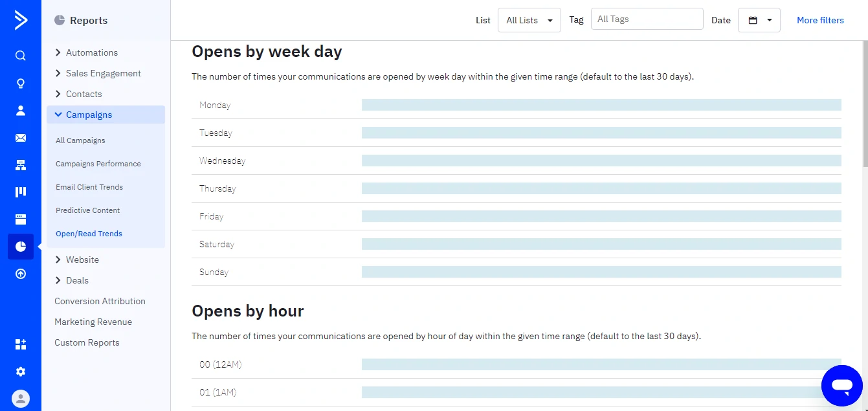The image size is (868, 411).
Task: Click the More filters link
Action: tap(820, 20)
